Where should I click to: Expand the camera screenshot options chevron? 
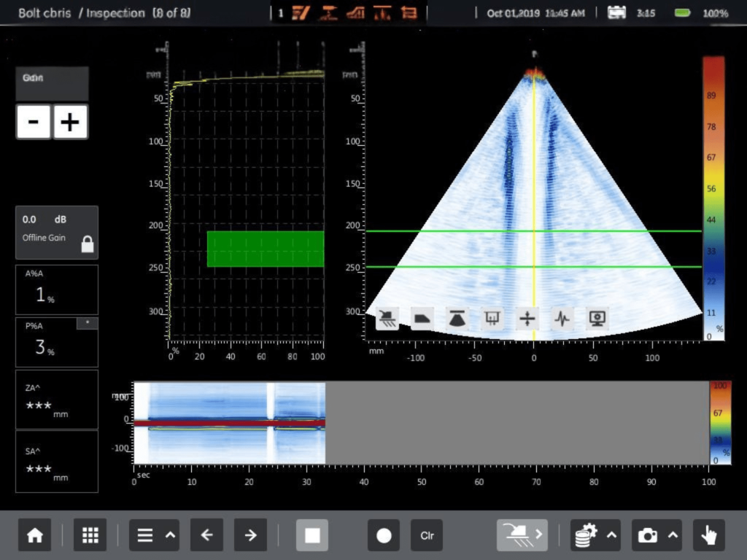point(673,535)
